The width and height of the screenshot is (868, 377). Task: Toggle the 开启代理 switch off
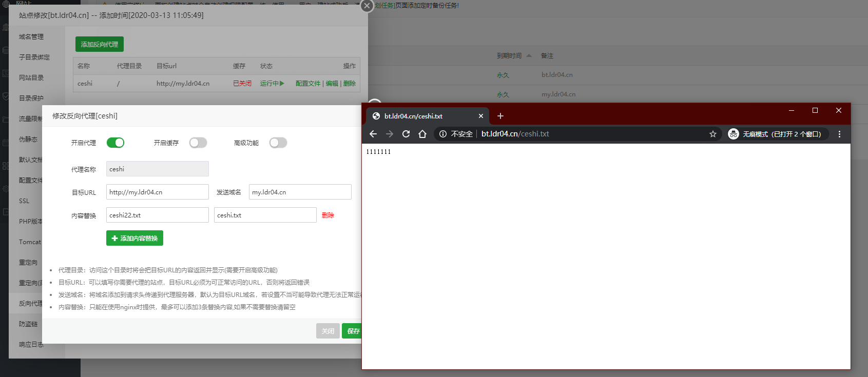click(115, 143)
